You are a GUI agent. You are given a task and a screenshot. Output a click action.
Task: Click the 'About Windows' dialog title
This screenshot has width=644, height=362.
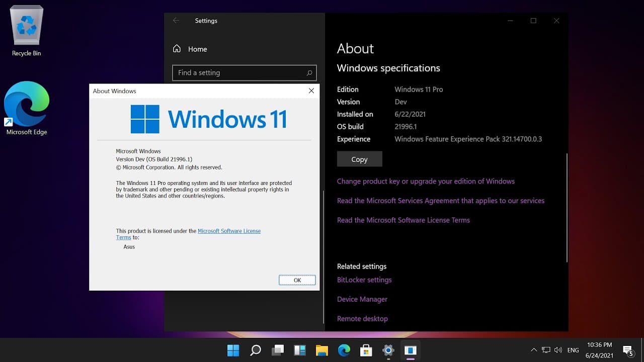pos(115,91)
